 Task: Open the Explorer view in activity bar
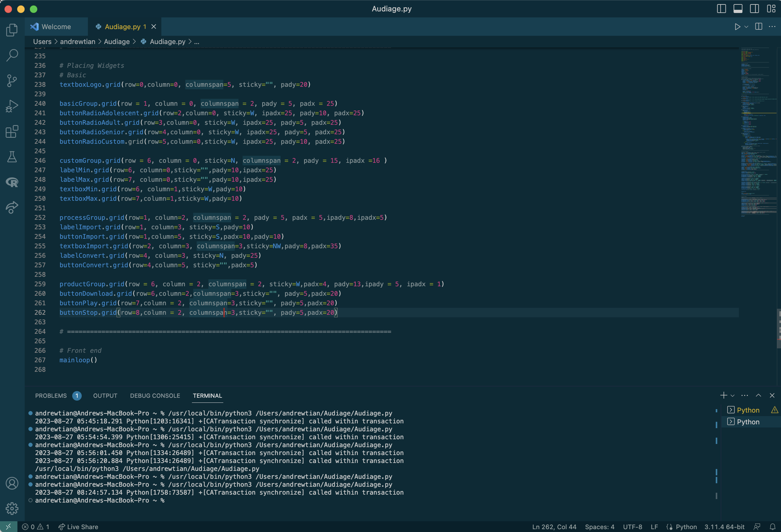pyautogui.click(x=12, y=30)
